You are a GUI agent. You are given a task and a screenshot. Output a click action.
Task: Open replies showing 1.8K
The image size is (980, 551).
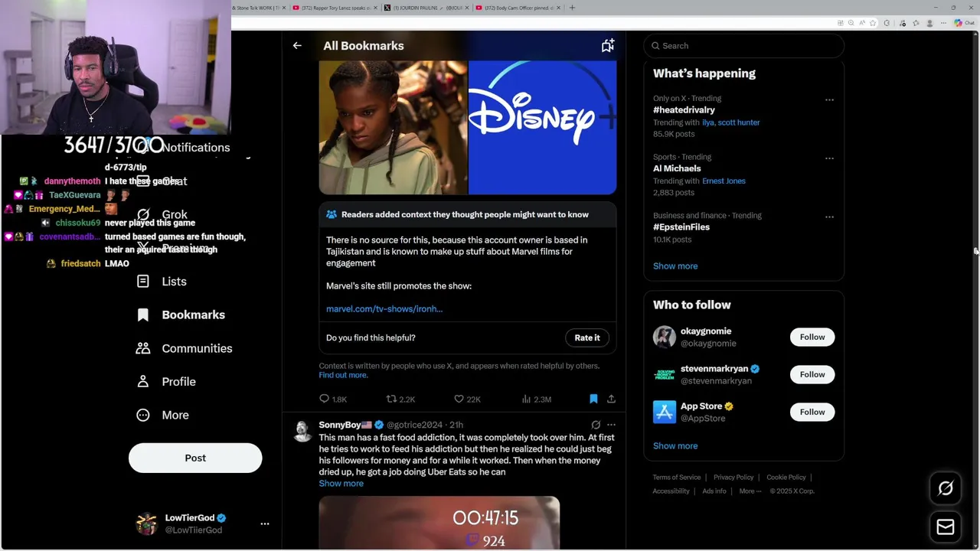tap(333, 399)
